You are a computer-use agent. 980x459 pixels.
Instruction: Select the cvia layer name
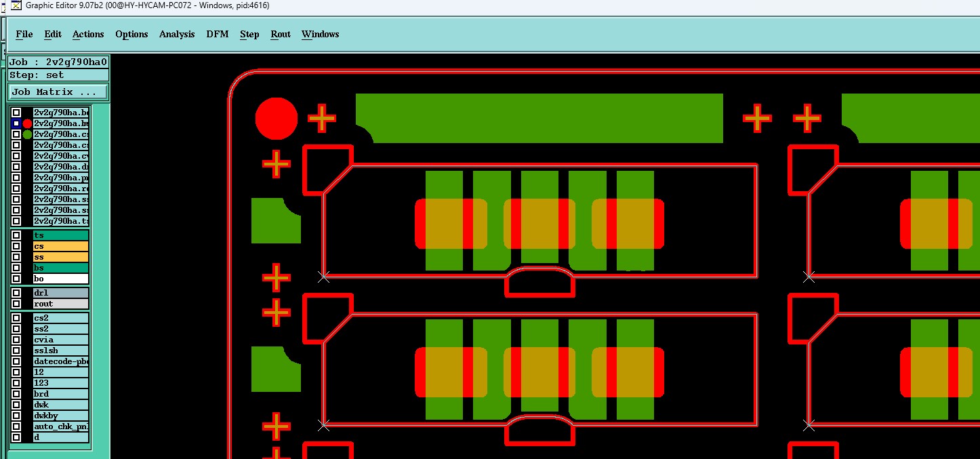60,340
